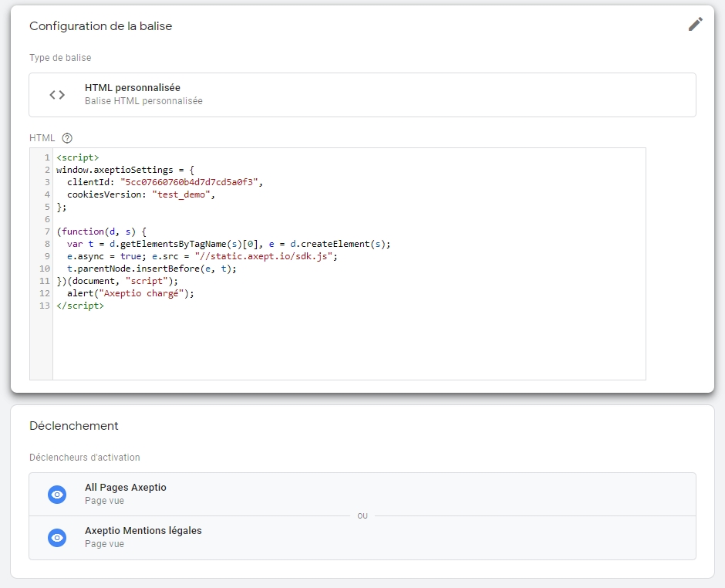
Task: Click the sdk.js source URL line
Action: coord(202,256)
